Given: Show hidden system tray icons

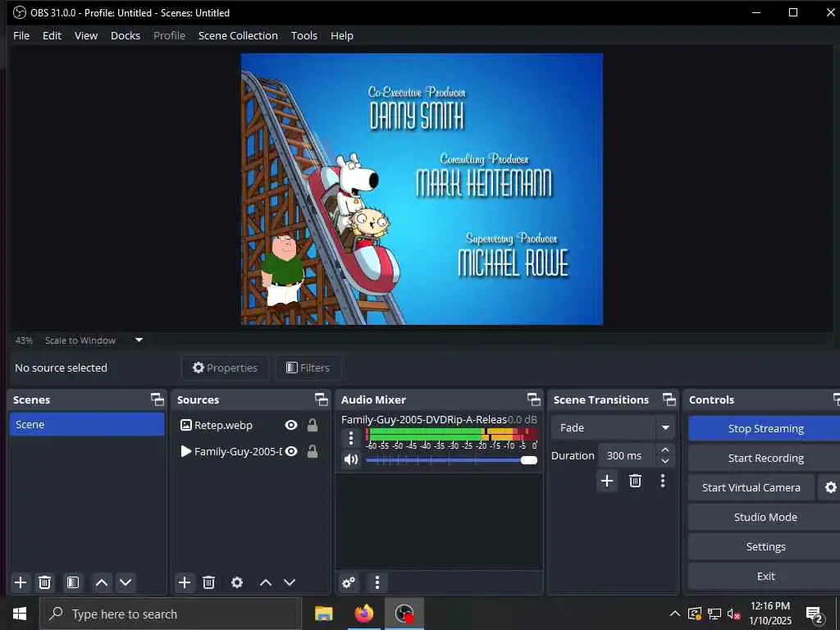Looking at the screenshot, I should point(675,614).
